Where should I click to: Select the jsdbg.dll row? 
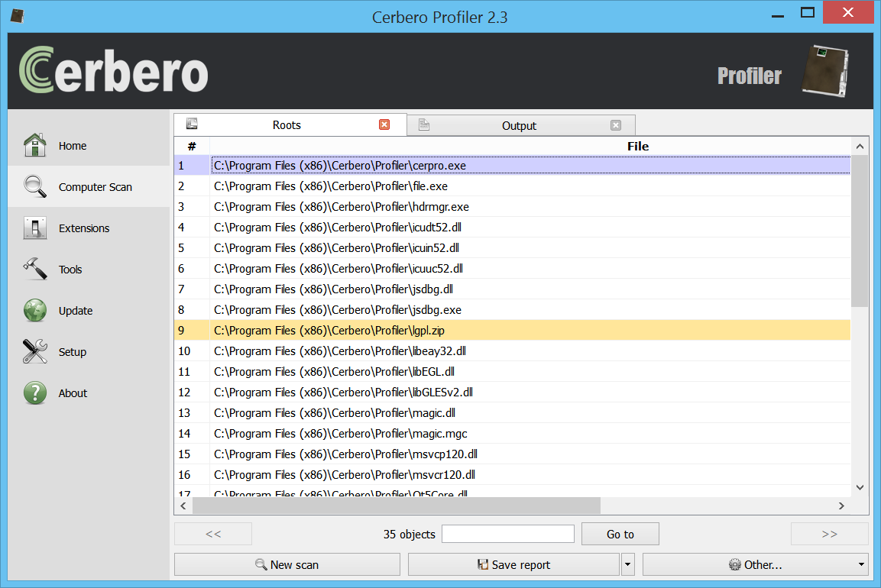point(513,289)
